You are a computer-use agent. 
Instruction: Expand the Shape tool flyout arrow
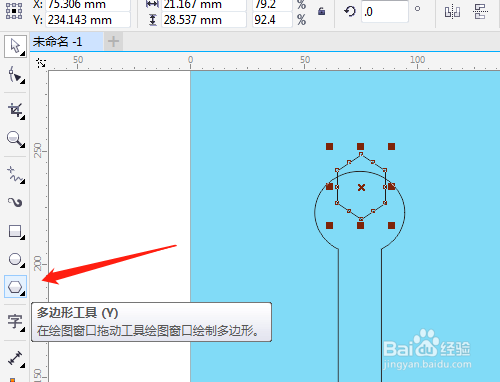pos(23,81)
